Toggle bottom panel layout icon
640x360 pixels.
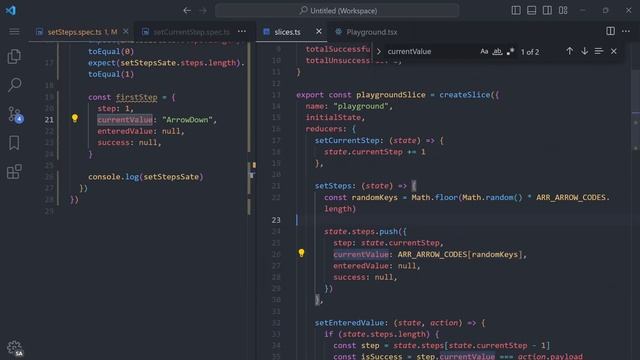[531, 11]
